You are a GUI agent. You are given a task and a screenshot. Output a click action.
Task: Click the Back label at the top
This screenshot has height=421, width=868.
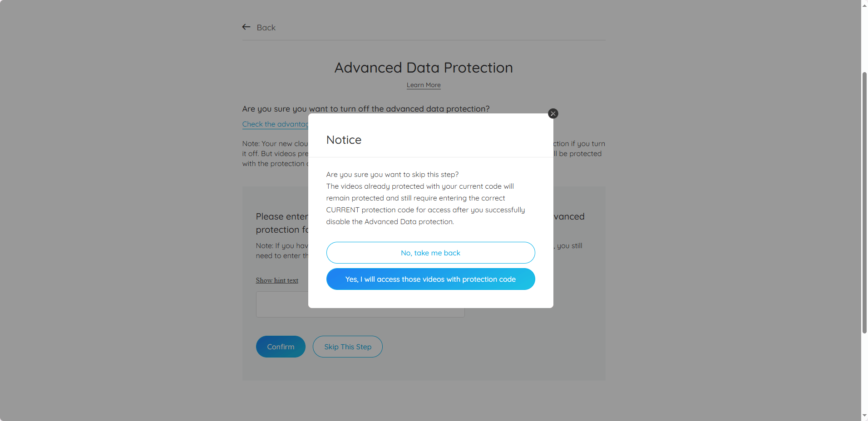(x=266, y=28)
